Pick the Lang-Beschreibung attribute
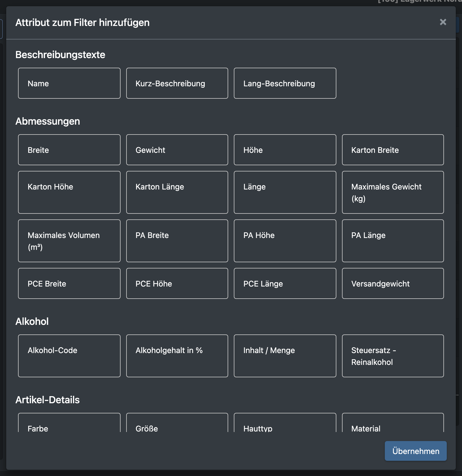Viewport: 462px width, 476px height. (x=285, y=83)
